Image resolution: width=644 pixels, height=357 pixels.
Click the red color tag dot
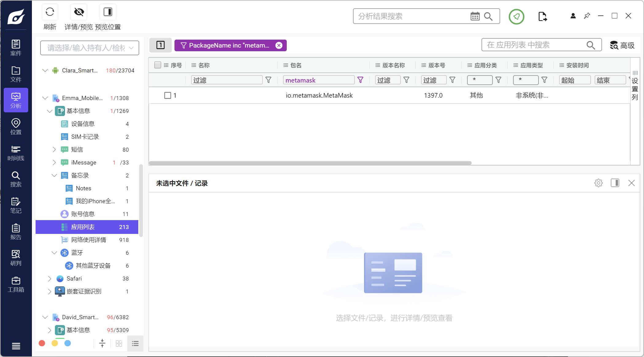(x=42, y=343)
